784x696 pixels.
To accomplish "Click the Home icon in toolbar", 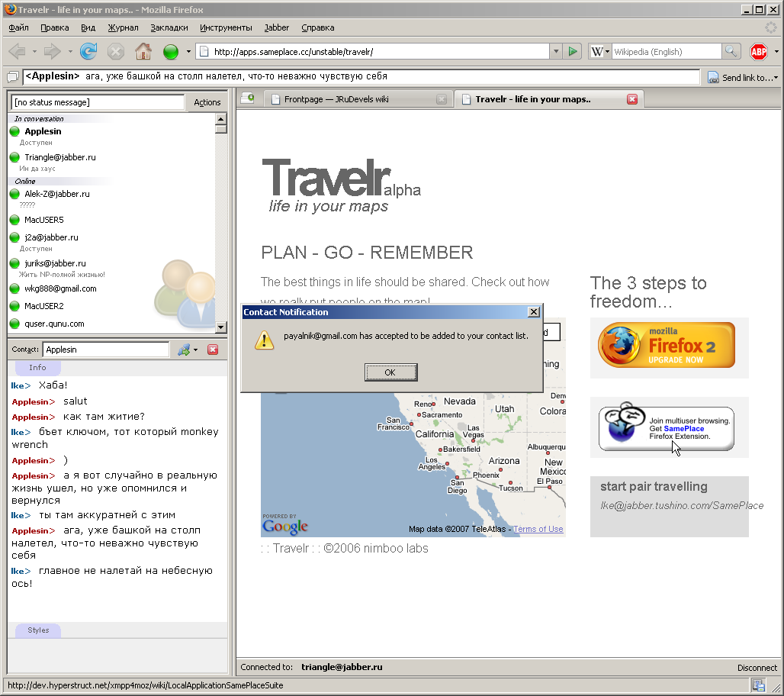I will pos(143,52).
